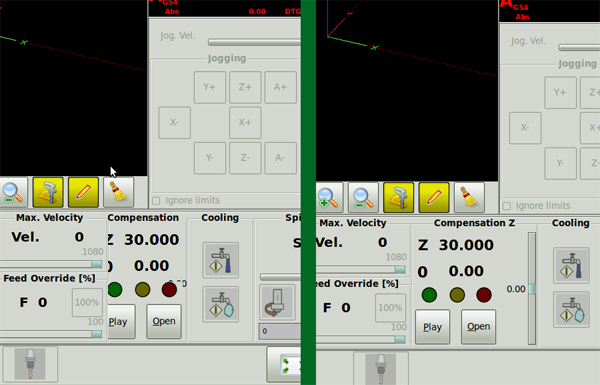
Task: Click zoom-out magnifier beside the zoom-in icon
Action: 363,198
